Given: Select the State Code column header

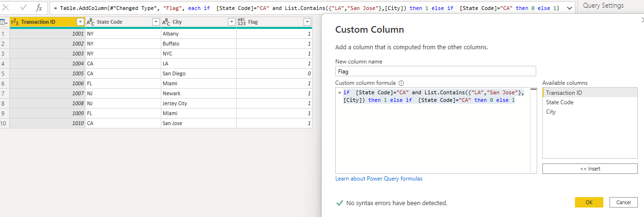Looking at the screenshot, I should pos(123,22).
